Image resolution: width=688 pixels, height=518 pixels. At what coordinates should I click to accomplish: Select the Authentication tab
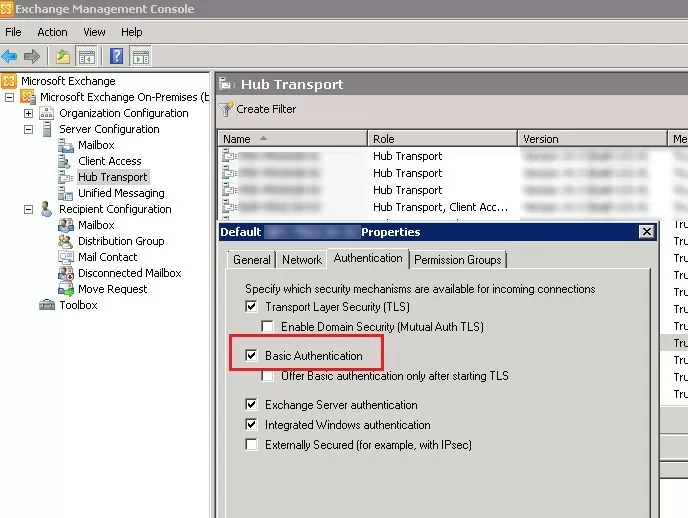[x=368, y=258]
